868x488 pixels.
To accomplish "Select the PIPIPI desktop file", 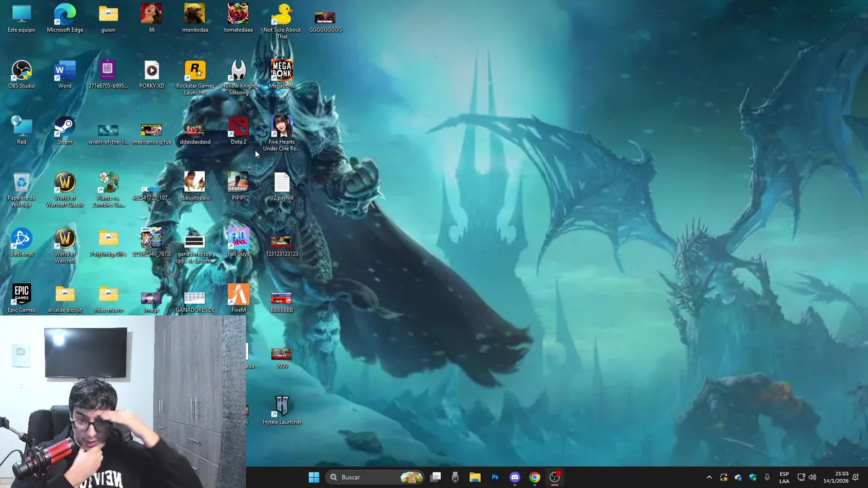I will pos(238,186).
